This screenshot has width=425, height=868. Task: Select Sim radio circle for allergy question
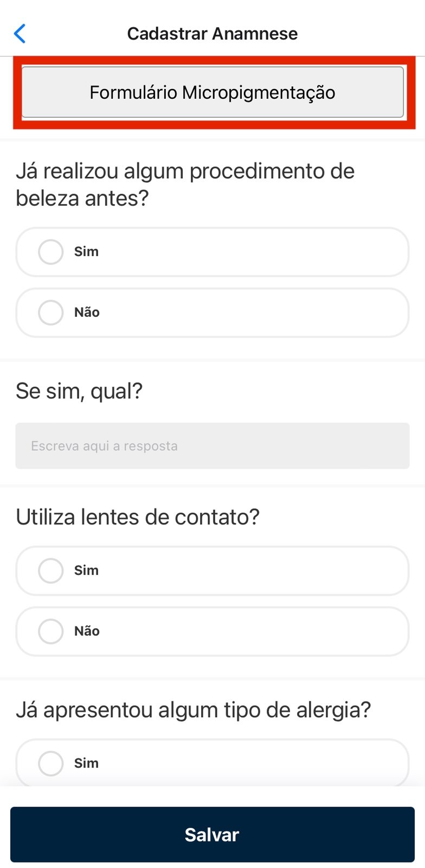tap(51, 763)
